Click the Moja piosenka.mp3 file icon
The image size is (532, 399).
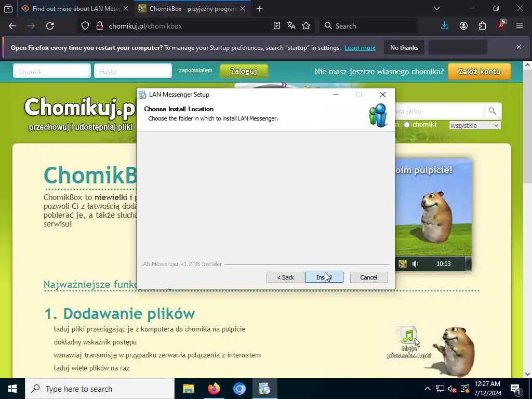coord(409,342)
